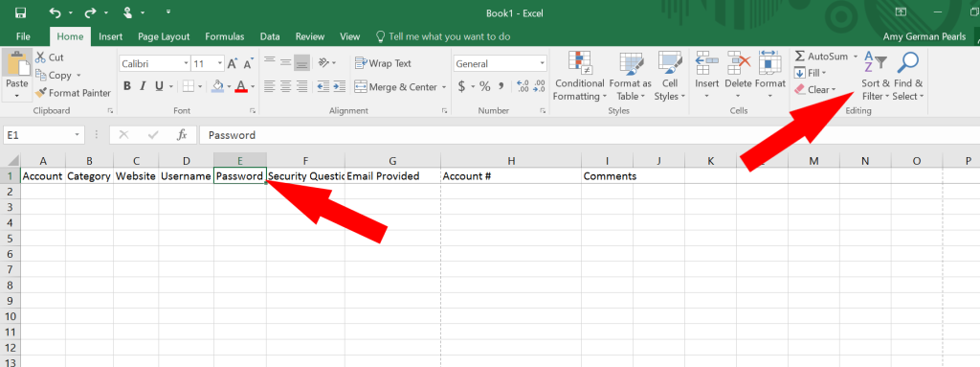
Task: Click the Delete cells icon
Action: pyautogui.click(x=738, y=63)
